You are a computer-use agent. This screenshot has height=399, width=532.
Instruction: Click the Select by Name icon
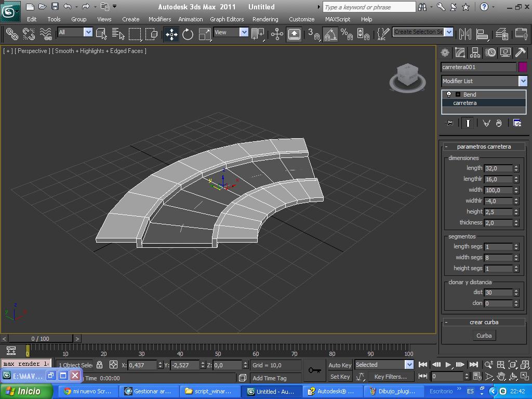pos(118,34)
